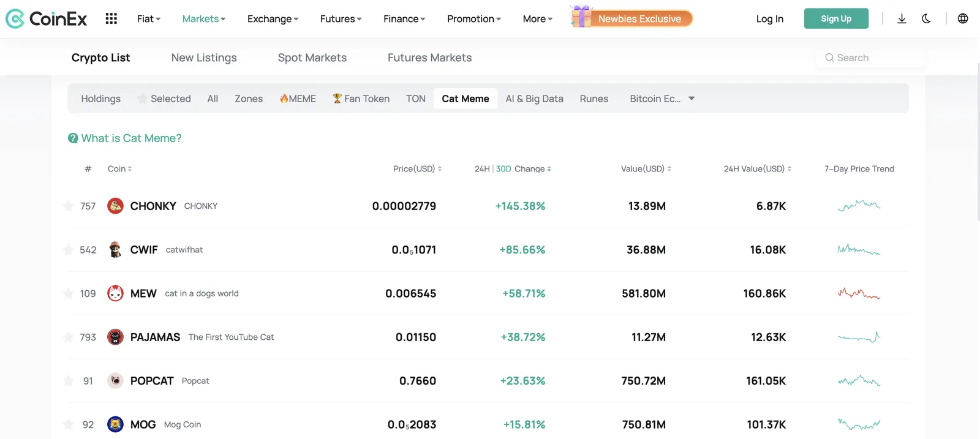
Task: Sort by Change column arrows
Action: (549, 169)
